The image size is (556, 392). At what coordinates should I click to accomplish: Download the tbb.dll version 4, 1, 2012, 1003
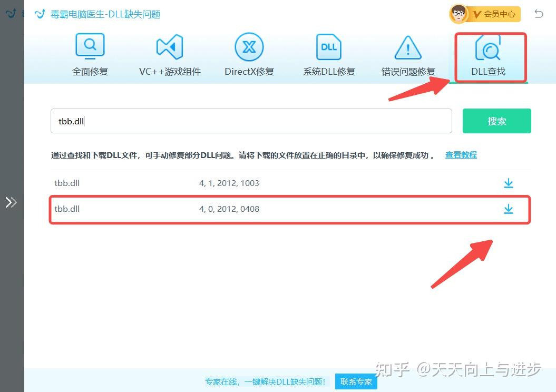508,183
